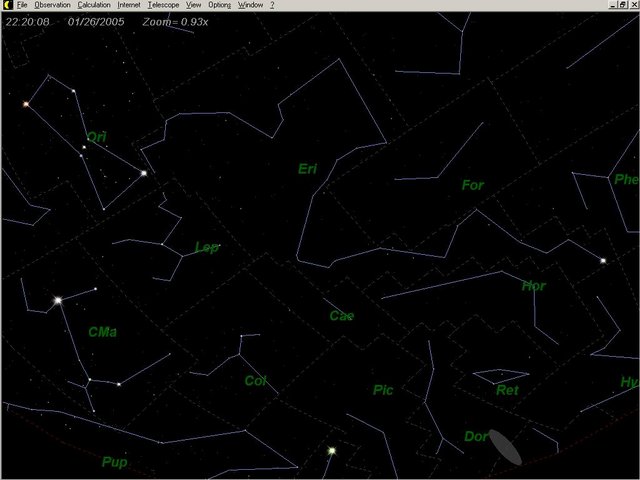Open the Calculation menu
This screenshot has height=480, width=640.
(x=94, y=5)
